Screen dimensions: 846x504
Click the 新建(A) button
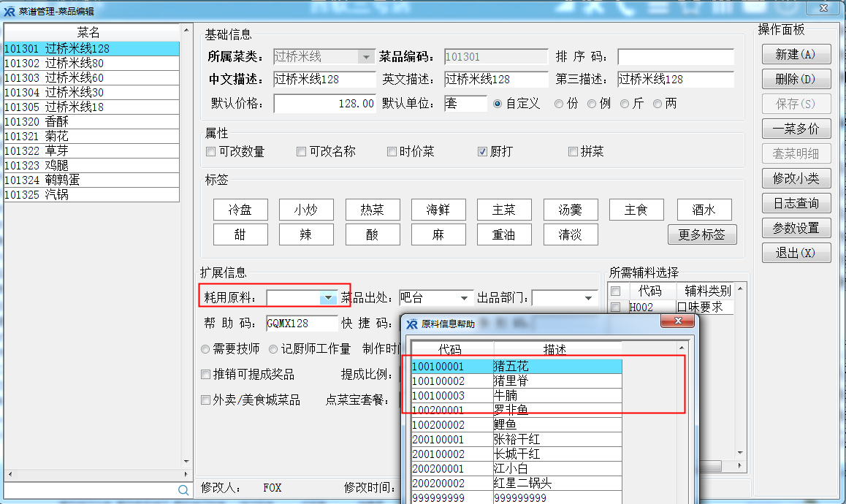796,55
